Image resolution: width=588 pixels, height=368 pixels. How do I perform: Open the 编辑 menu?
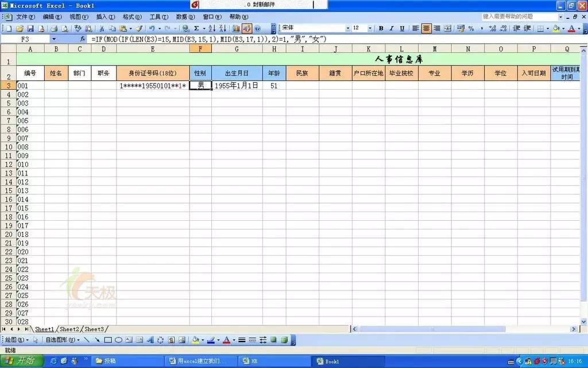coord(52,17)
